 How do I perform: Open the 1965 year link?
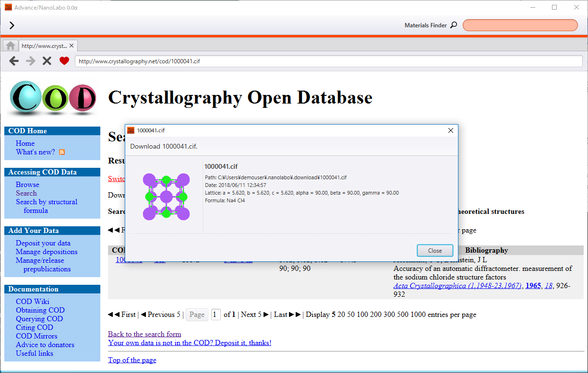[533, 286]
